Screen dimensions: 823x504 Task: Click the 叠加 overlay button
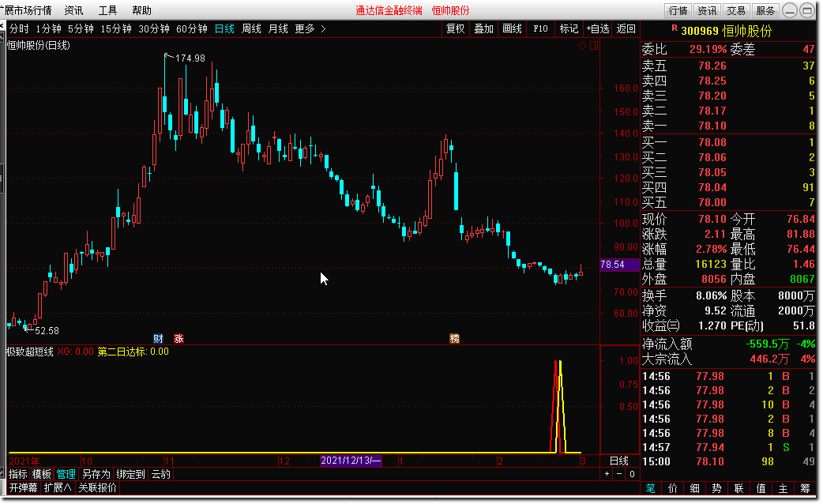click(483, 29)
